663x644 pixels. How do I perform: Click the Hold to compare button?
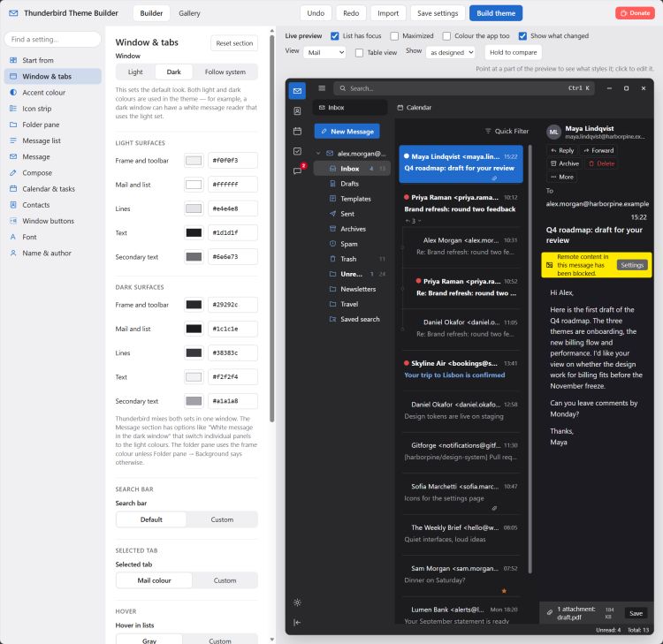point(513,52)
